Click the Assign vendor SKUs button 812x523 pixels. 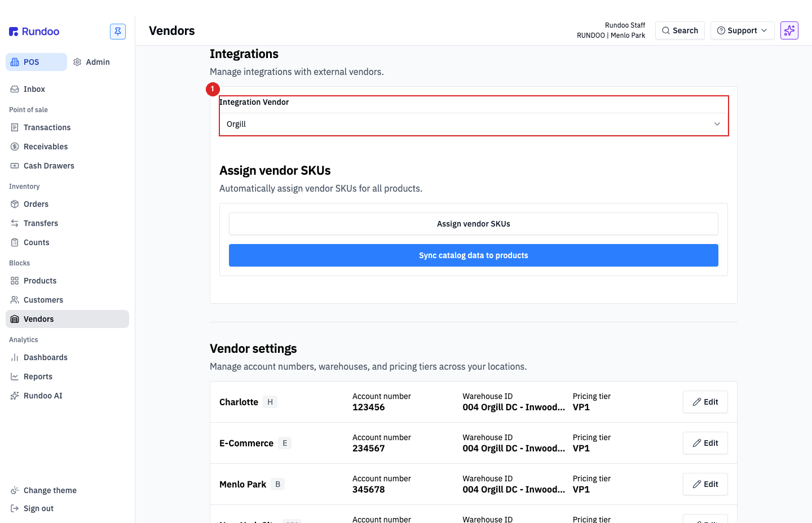coord(474,224)
